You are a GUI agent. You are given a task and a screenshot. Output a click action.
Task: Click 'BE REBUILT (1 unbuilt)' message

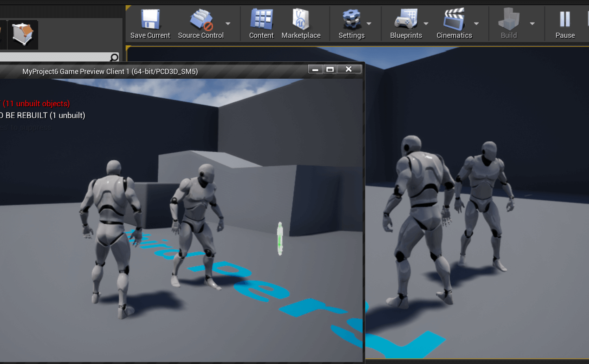pyautogui.click(x=45, y=115)
